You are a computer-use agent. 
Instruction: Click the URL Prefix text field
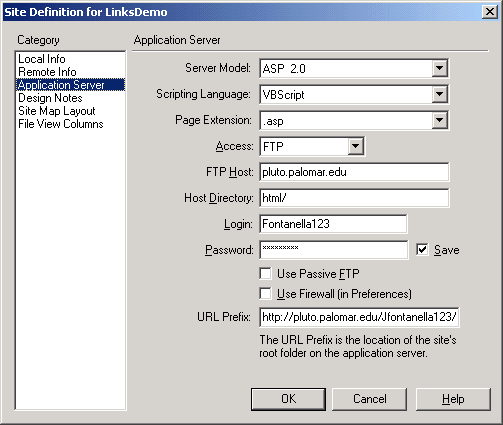[359, 317]
